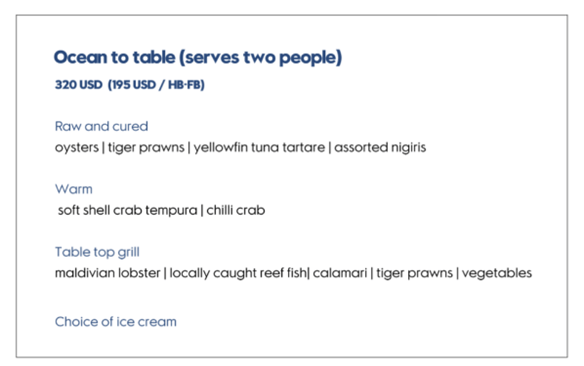Click 'yellowfin tuna tartare' text
This screenshot has width=584, height=366.
tap(259, 148)
